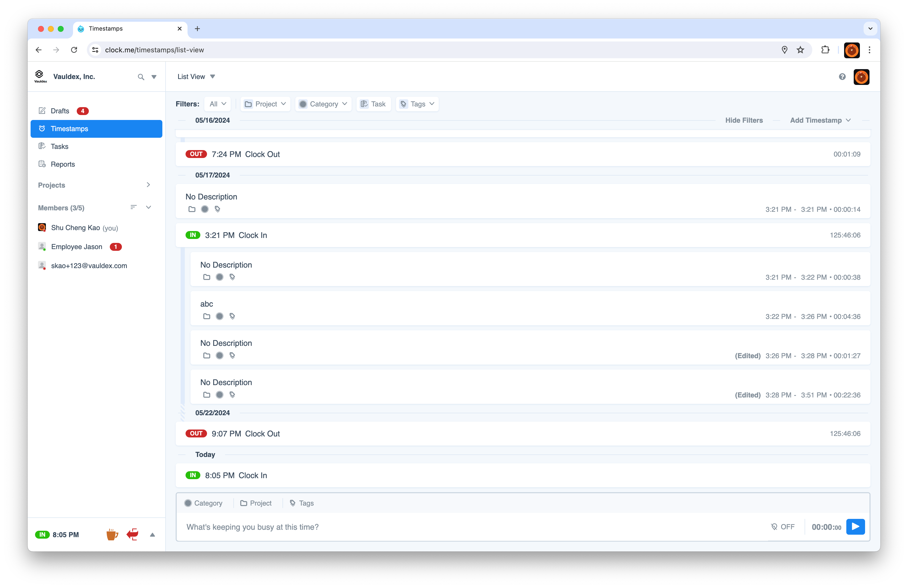Click the Drafts icon in sidebar
The image size is (908, 588).
click(42, 111)
